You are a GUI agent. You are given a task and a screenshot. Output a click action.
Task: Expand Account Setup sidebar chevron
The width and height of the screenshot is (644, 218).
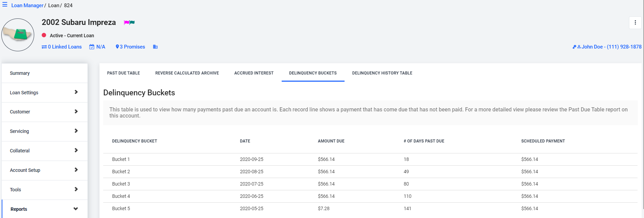[x=76, y=170]
